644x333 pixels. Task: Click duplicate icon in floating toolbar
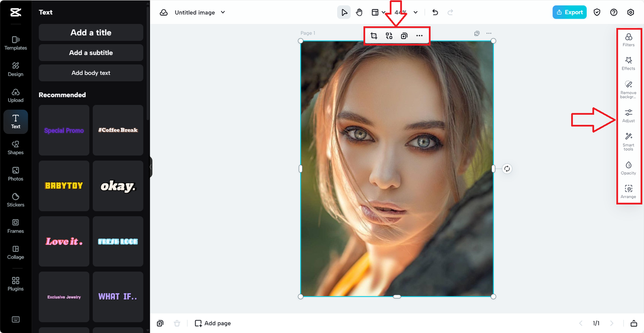(404, 36)
